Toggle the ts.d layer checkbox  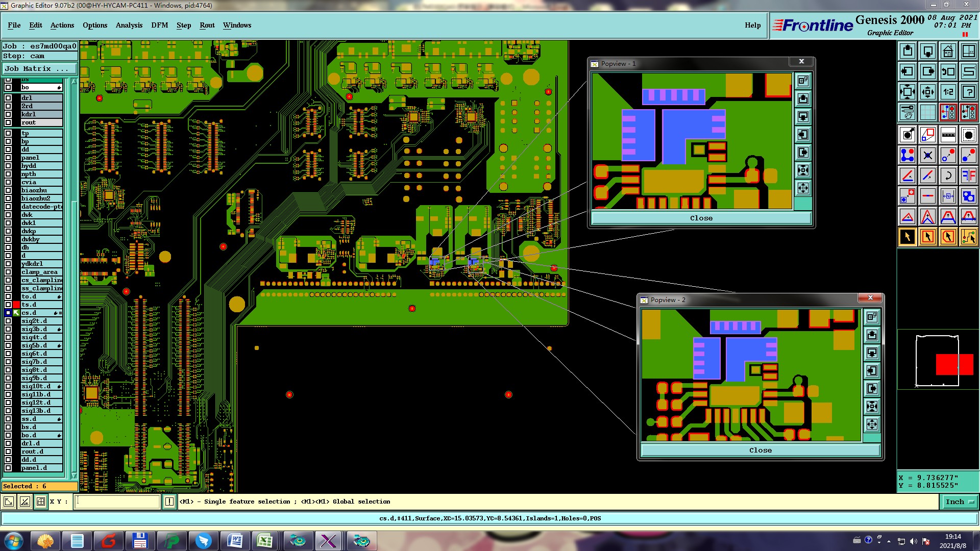(x=8, y=305)
